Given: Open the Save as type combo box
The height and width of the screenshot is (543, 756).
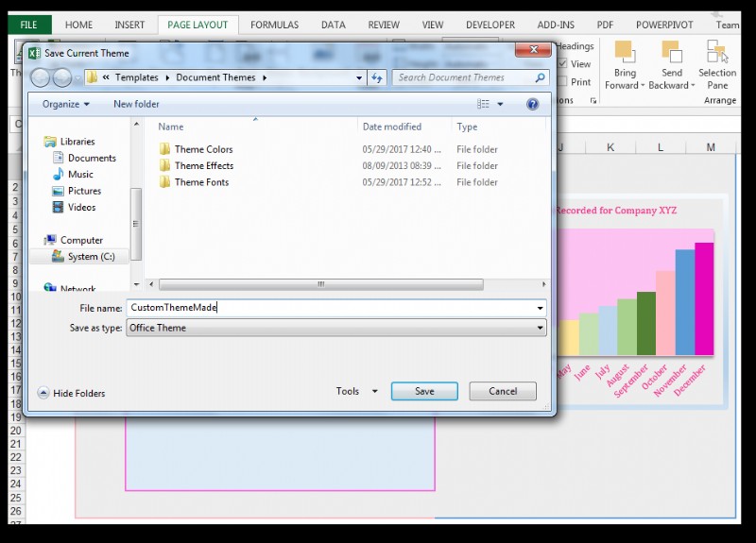Looking at the screenshot, I should 336,328.
